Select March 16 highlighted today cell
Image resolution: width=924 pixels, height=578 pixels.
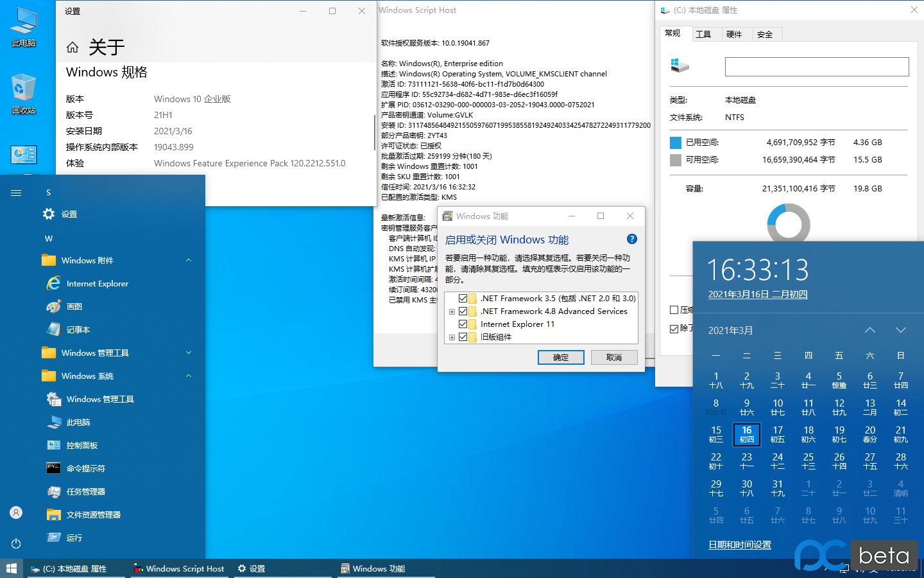pos(747,434)
